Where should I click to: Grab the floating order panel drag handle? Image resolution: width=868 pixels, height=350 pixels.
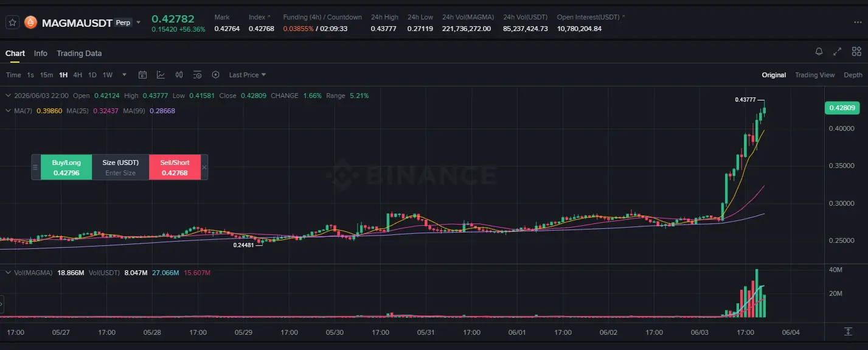35,167
